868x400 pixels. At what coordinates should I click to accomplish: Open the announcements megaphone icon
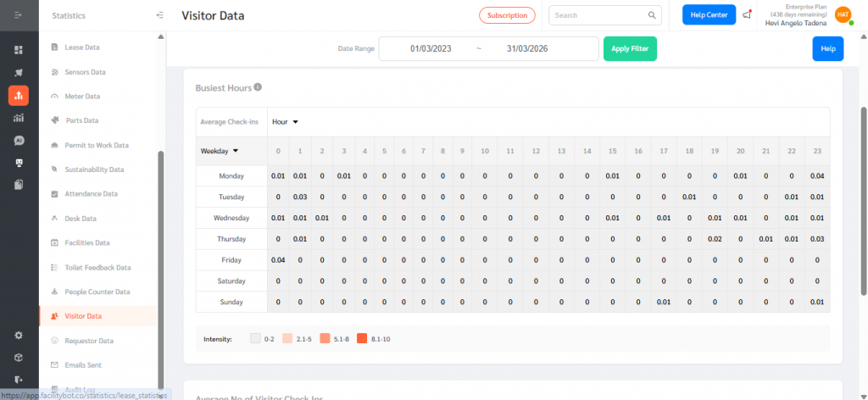[746, 15]
